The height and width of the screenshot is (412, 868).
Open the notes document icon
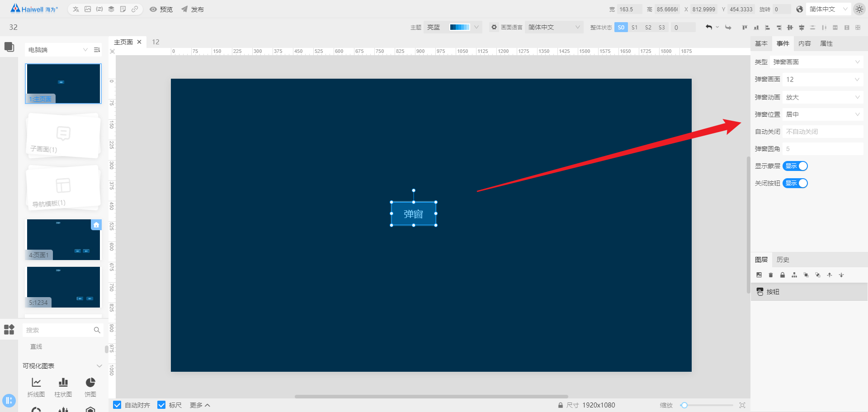point(123,9)
